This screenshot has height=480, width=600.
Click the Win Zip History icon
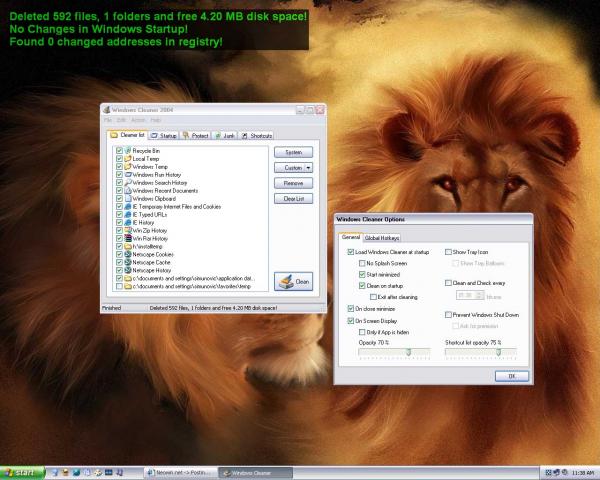coord(128,230)
